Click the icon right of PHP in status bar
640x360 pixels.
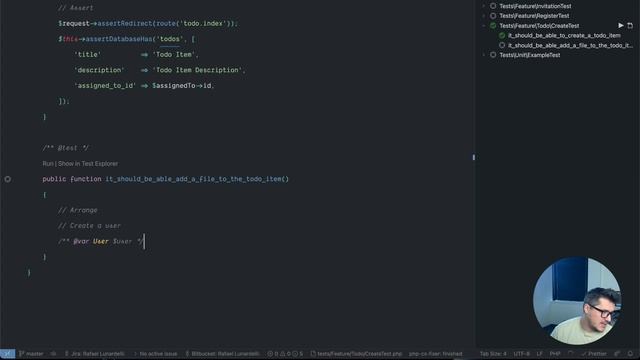pyautogui.click(x=571, y=354)
